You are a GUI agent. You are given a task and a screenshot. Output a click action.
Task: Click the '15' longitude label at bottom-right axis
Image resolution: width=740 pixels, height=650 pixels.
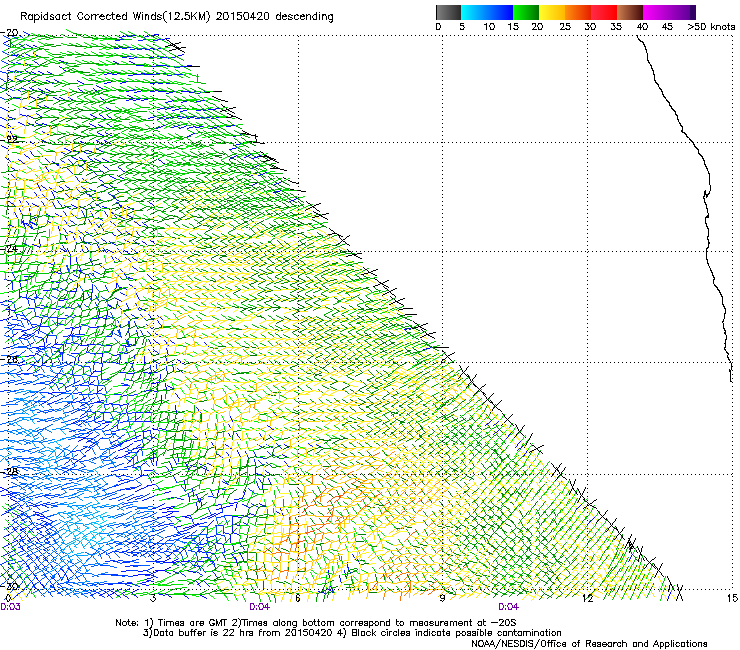732,598
